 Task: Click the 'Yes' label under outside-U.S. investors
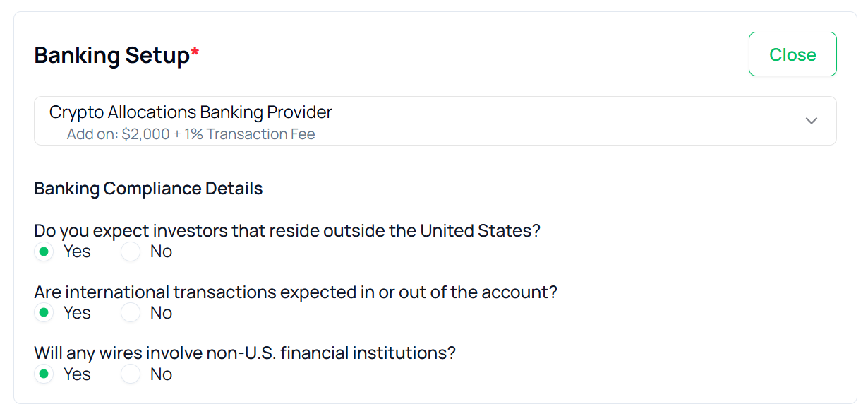(x=77, y=252)
